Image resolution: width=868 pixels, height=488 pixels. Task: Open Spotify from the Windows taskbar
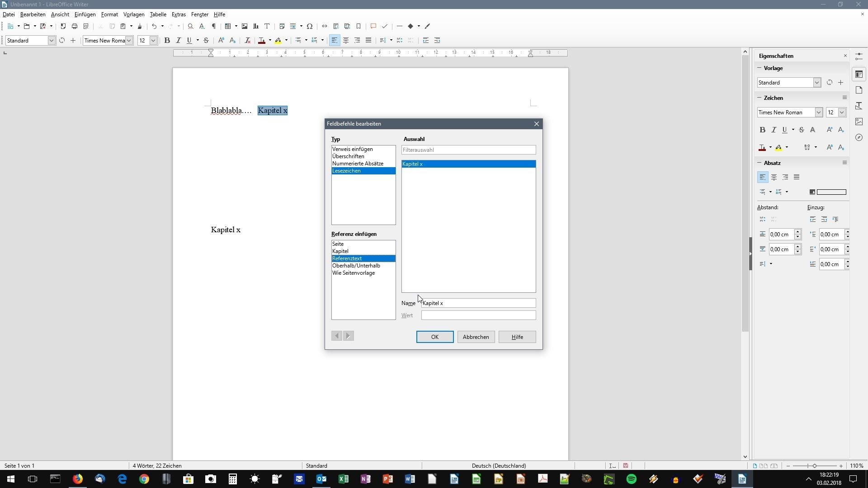(x=631, y=479)
